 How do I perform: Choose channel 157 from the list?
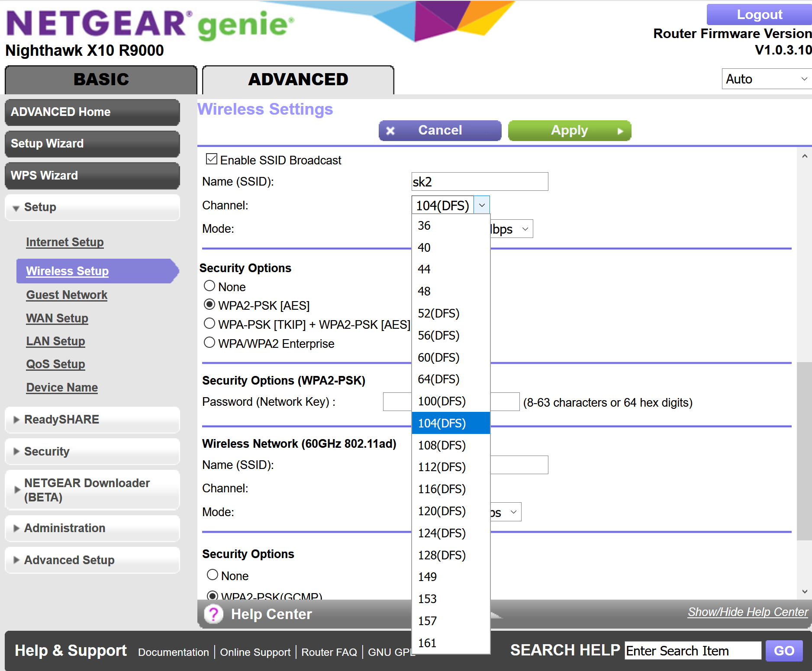[x=451, y=621]
